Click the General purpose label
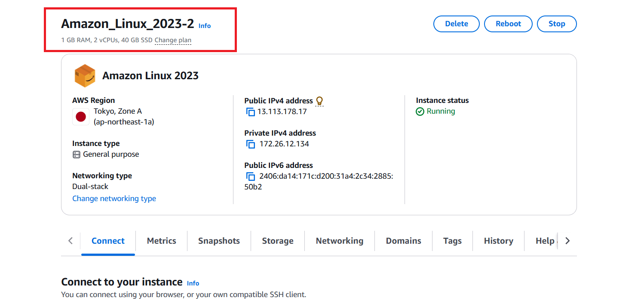Image resolution: width=644 pixels, height=307 pixels. tap(111, 155)
